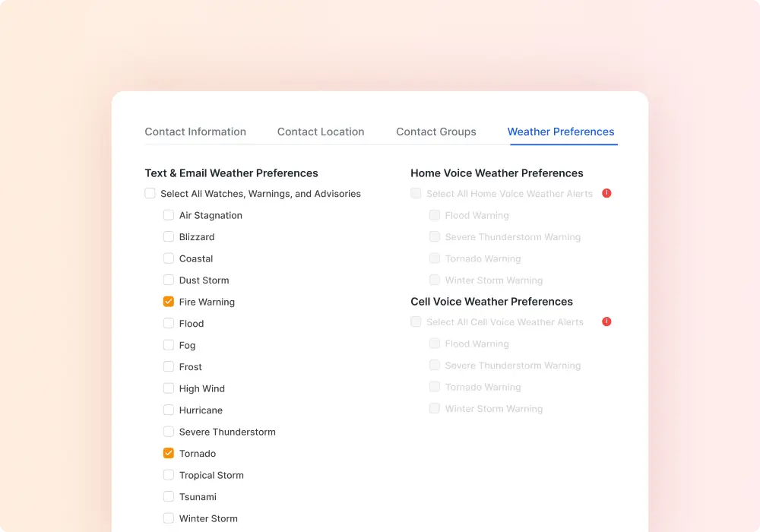Open the Contact Location tab
The image size is (760, 532).
click(x=321, y=131)
